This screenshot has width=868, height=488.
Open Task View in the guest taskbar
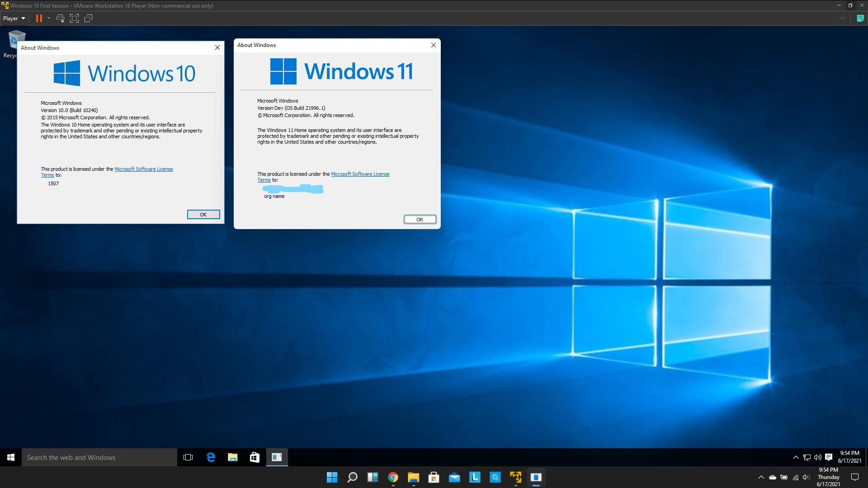tap(188, 457)
